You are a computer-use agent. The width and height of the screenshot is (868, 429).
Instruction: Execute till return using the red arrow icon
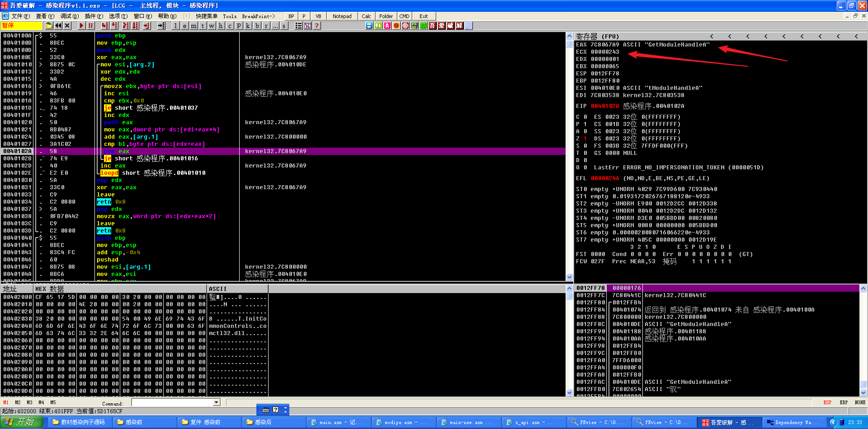coord(146,26)
